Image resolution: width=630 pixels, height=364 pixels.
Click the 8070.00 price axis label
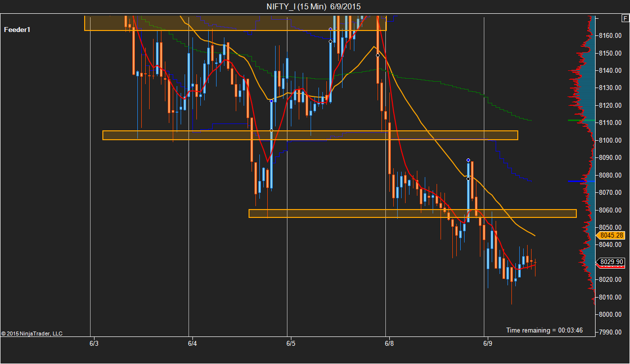click(611, 192)
